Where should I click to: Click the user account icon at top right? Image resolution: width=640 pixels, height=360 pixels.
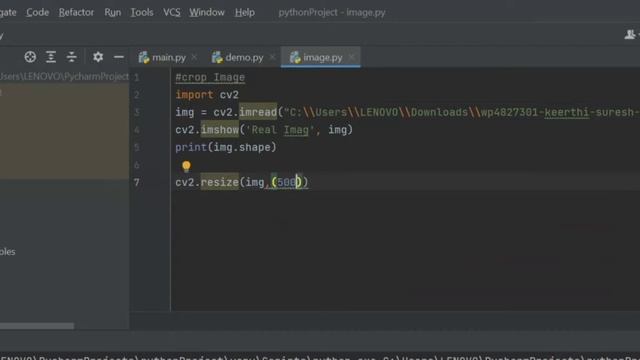point(630,35)
